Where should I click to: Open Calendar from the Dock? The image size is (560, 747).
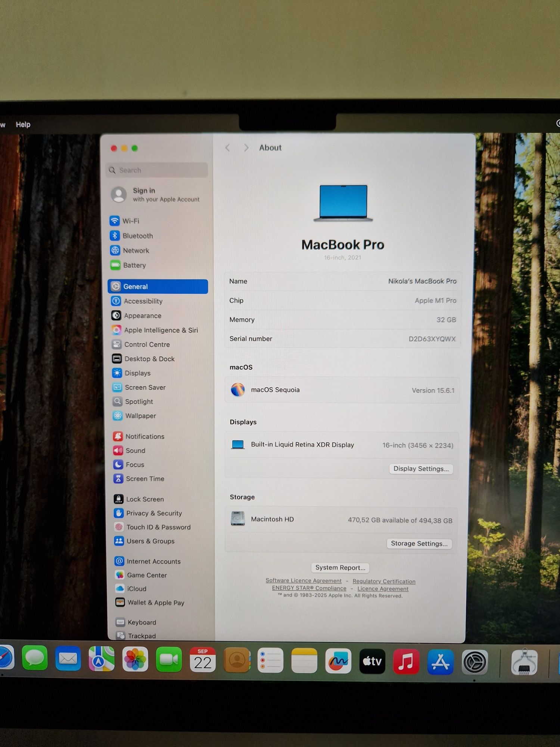point(203,660)
